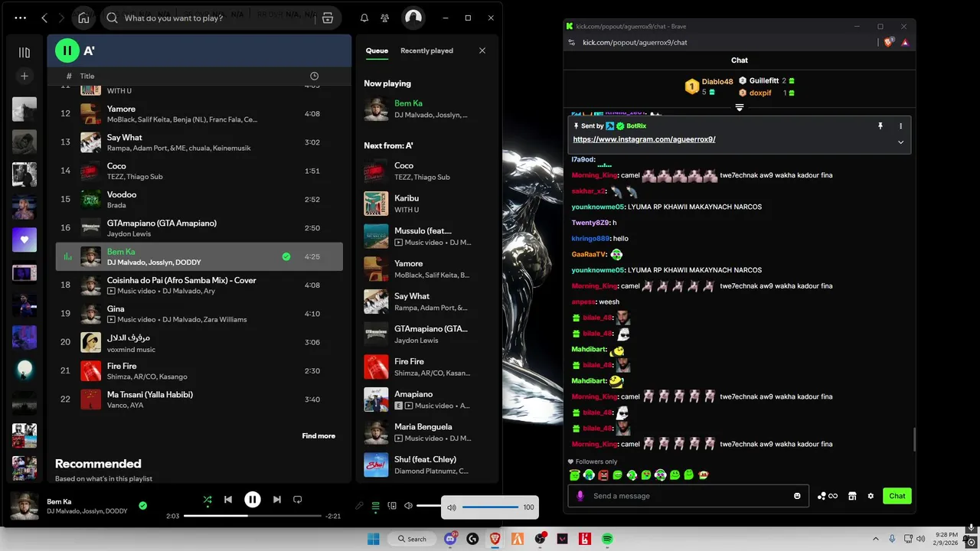Open Coisinha do Pai track row

199,285
